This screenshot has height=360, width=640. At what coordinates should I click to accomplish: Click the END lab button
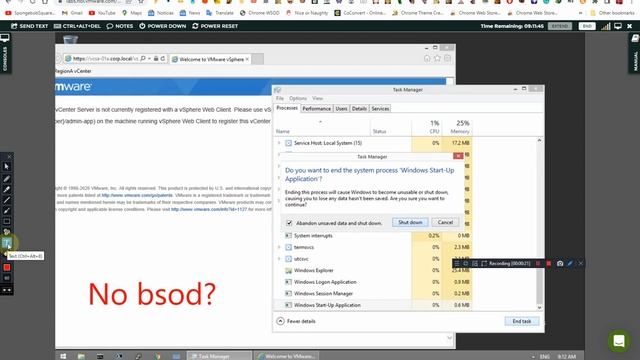click(587, 26)
